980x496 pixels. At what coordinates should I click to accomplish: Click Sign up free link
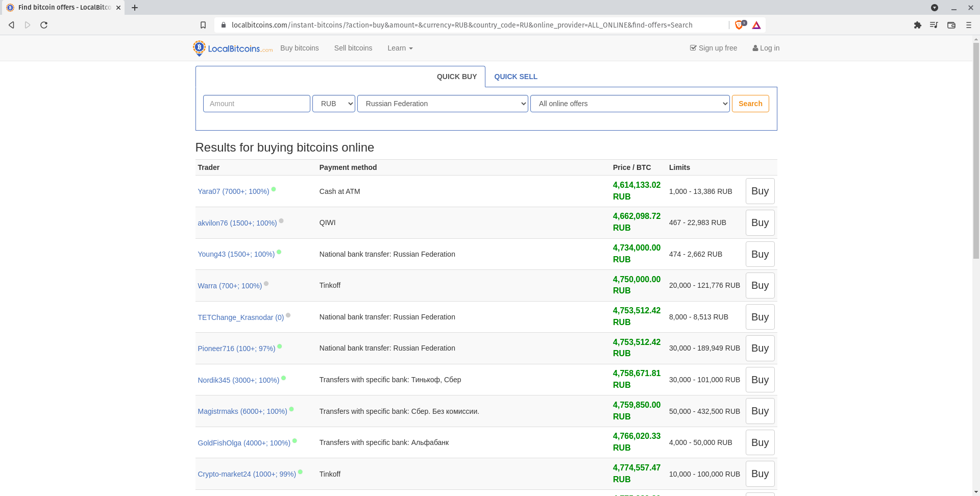click(x=714, y=48)
